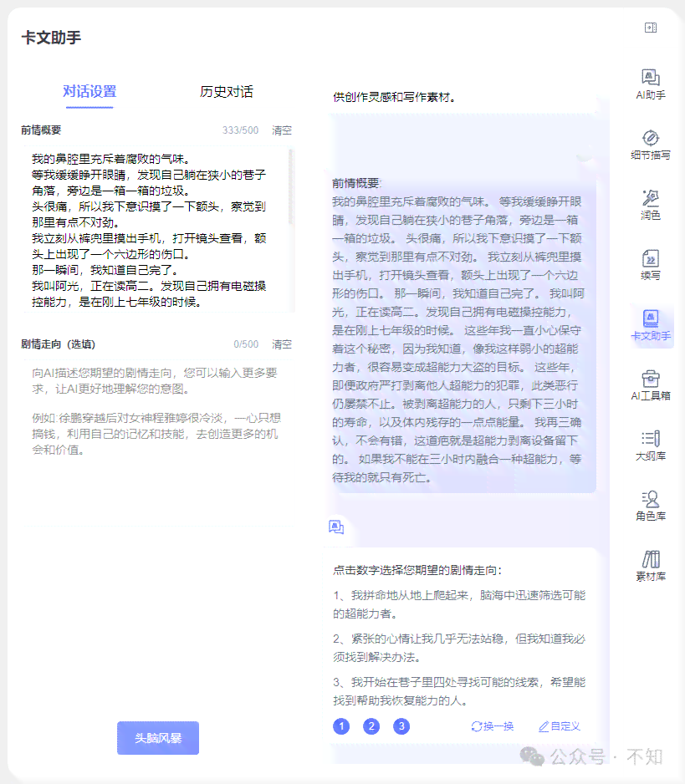Click the 头脑风暴 button
Viewport: 685px width, 784px height.
(x=158, y=738)
